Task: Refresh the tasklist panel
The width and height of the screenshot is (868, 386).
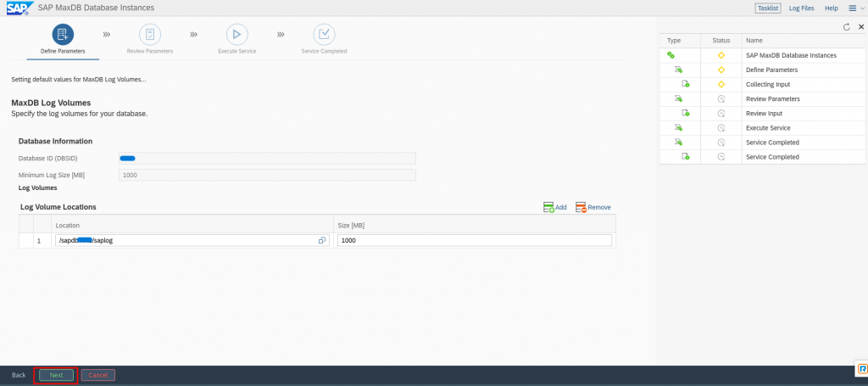Action: click(x=846, y=27)
